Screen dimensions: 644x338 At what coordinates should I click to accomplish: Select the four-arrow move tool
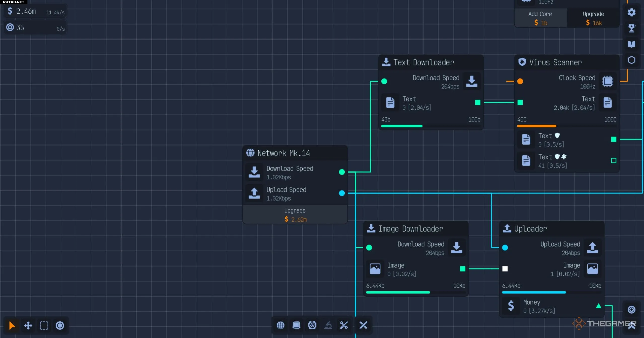click(28, 325)
